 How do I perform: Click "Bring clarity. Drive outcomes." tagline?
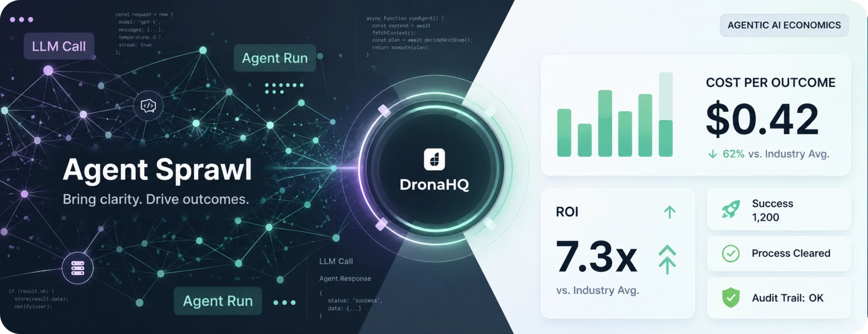[x=156, y=199]
